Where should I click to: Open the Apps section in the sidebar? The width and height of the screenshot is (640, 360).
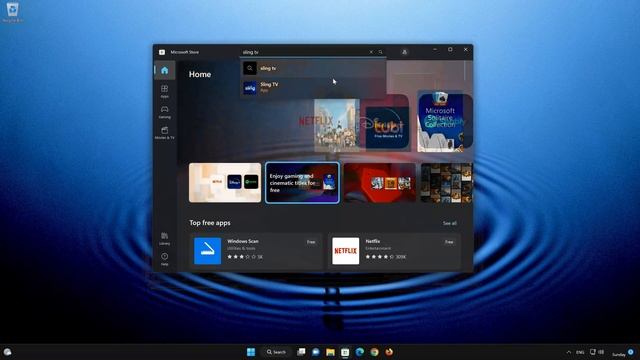164,91
